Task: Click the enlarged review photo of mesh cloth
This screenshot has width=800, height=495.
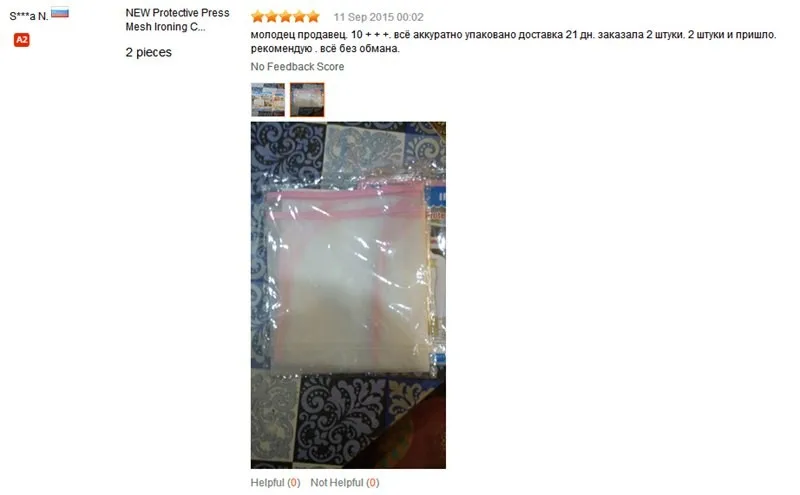Action: (348, 295)
